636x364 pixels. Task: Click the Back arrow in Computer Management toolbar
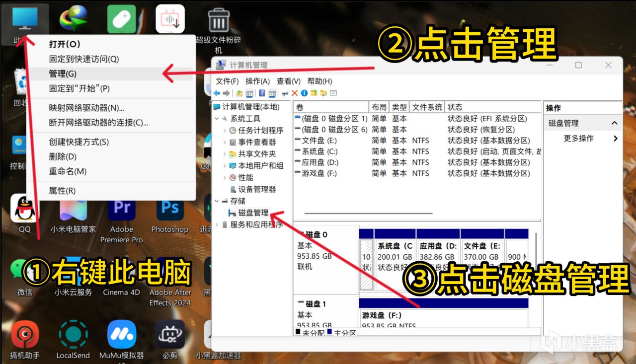pos(217,93)
